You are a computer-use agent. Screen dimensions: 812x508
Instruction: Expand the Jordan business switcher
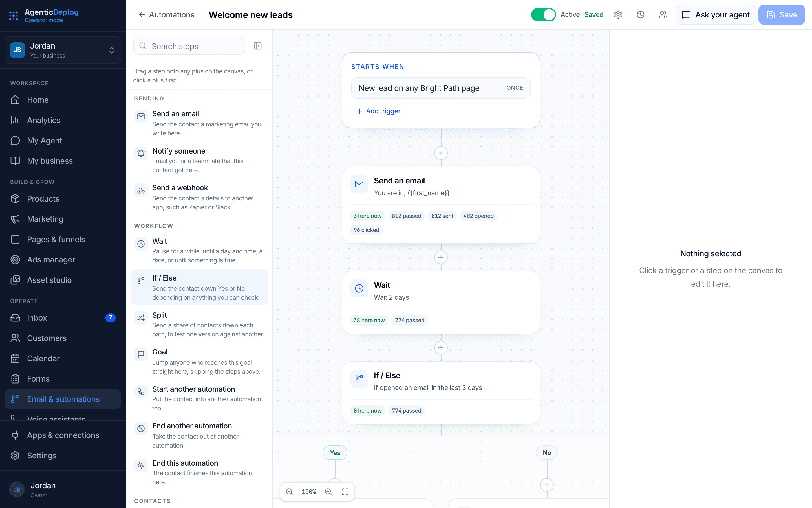tap(63, 50)
